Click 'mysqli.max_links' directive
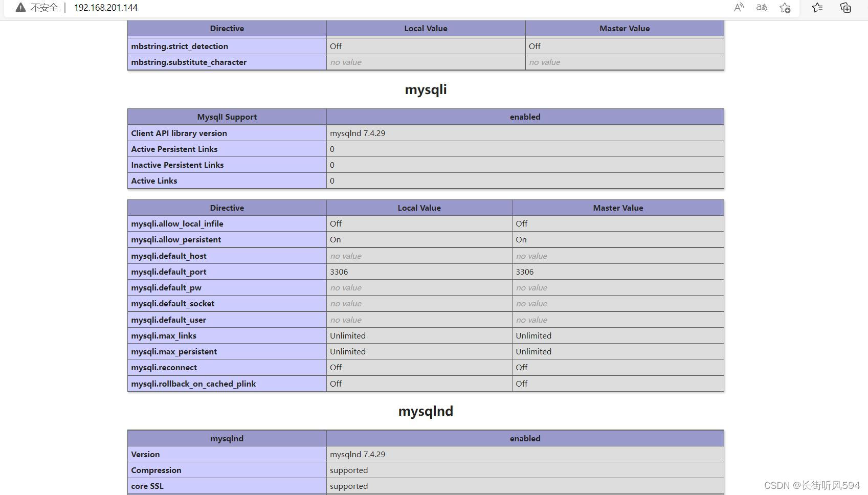The width and height of the screenshot is (868, 495). pos(164,335)
